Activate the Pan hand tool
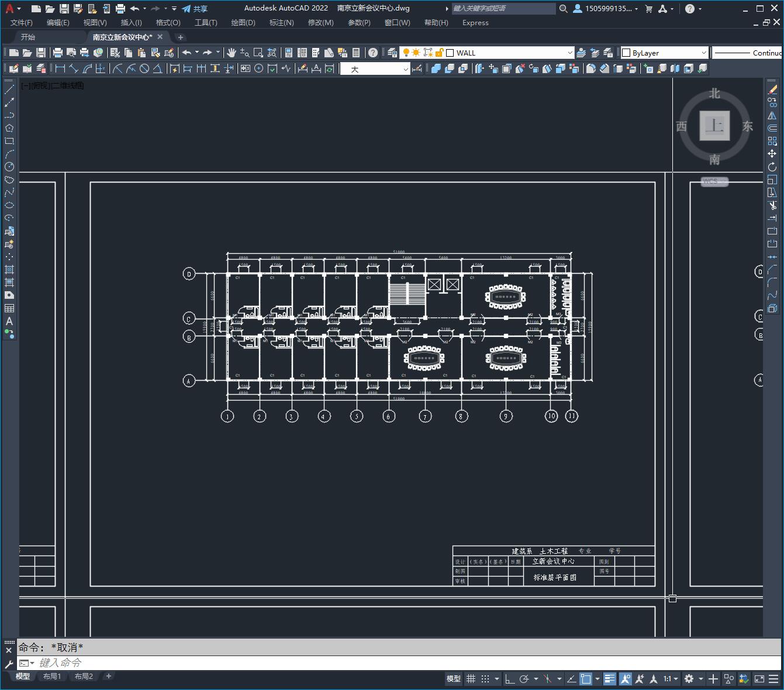This screenshot has height=690, width=784. pyautogui.click(x=231, y=53)
